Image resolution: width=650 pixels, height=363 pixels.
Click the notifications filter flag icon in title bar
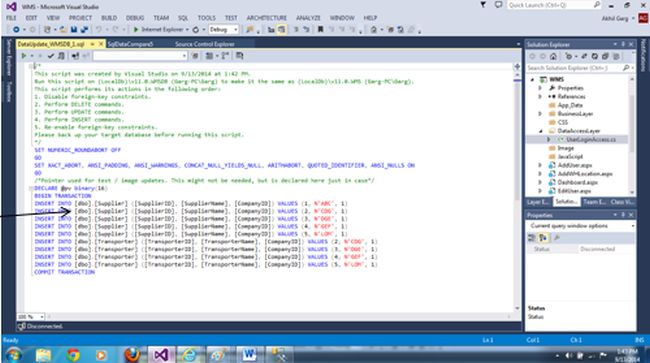tap(483, 5)
